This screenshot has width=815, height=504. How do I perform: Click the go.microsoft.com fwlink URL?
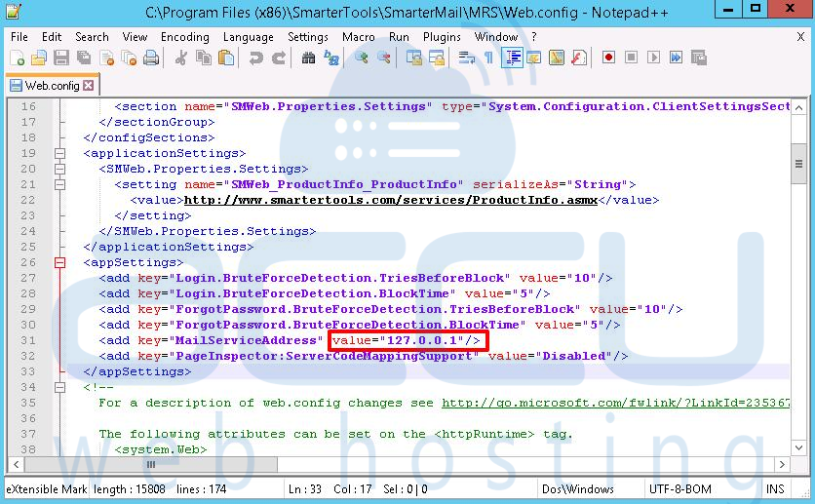click(x=615, y=403)
